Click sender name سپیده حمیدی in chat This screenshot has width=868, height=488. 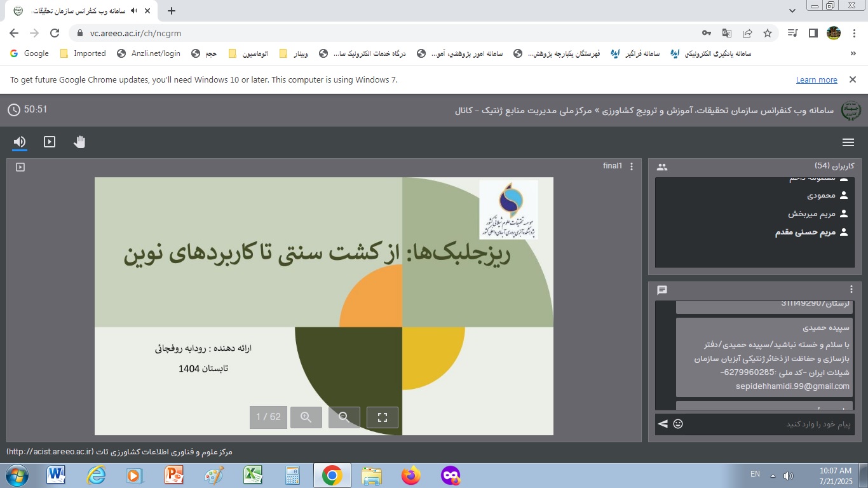tap(827, 329)
